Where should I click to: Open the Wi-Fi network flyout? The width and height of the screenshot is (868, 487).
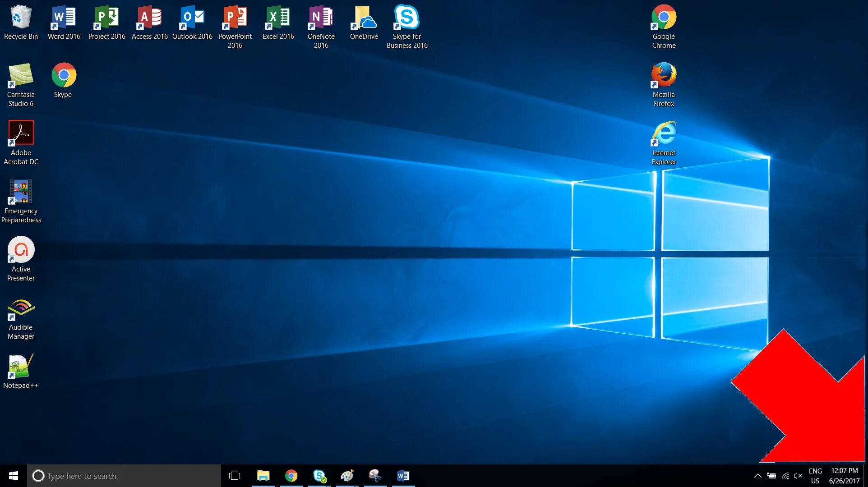coord(785,476)
